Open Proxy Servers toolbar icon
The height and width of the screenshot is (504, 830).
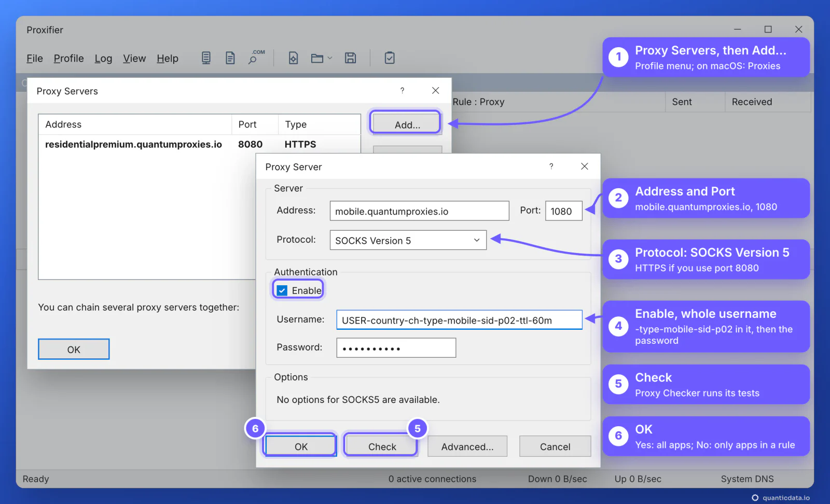point(206,58)
